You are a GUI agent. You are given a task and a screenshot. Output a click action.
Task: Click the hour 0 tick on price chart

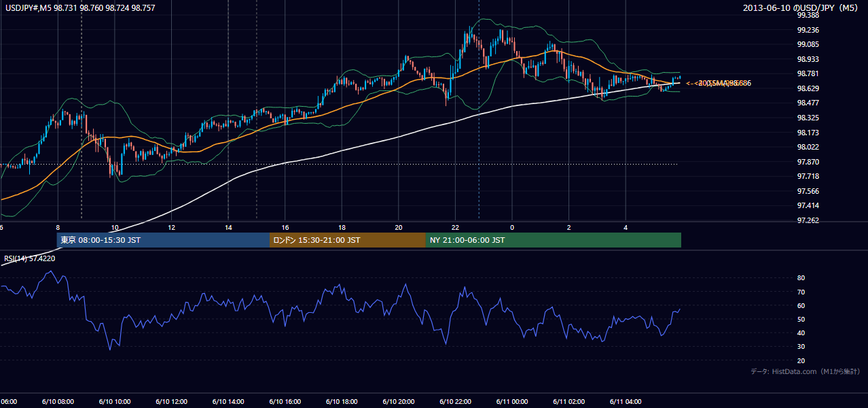tap(512, 228)
